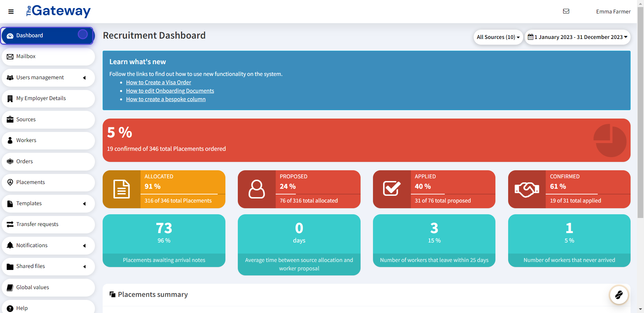Open Placements awaiting arrival notes tile

tap(164, 240)
